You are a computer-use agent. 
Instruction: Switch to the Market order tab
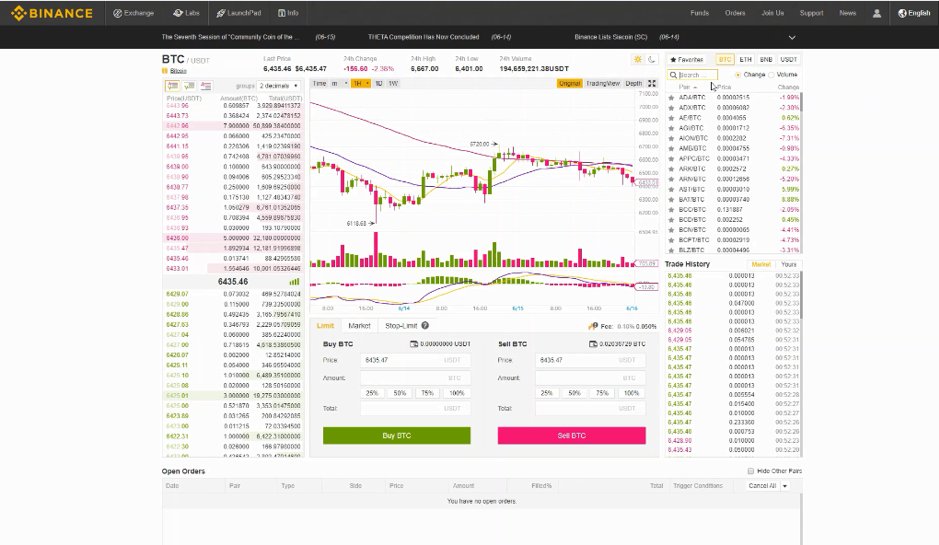359,326
